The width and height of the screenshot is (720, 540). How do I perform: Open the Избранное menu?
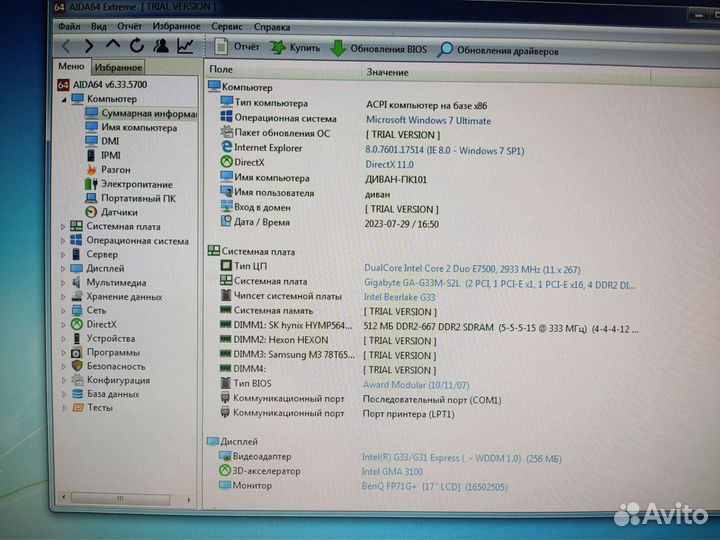(x=176, y=27)
